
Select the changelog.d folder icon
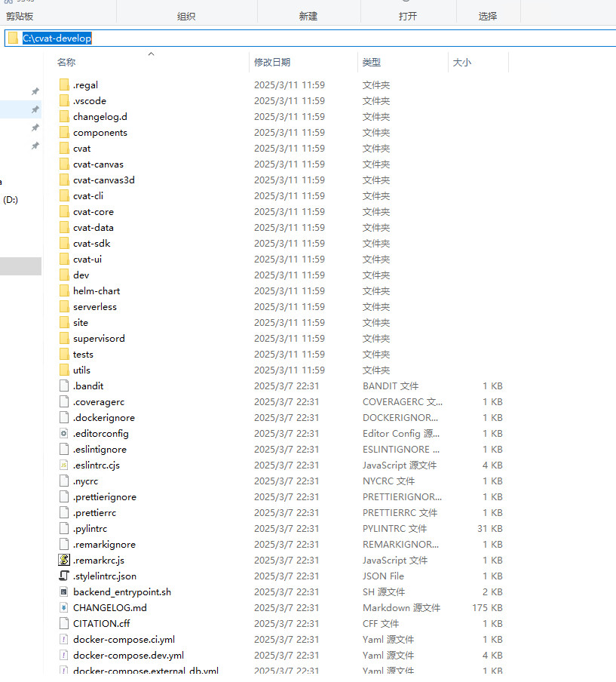[x=64, y=116]
